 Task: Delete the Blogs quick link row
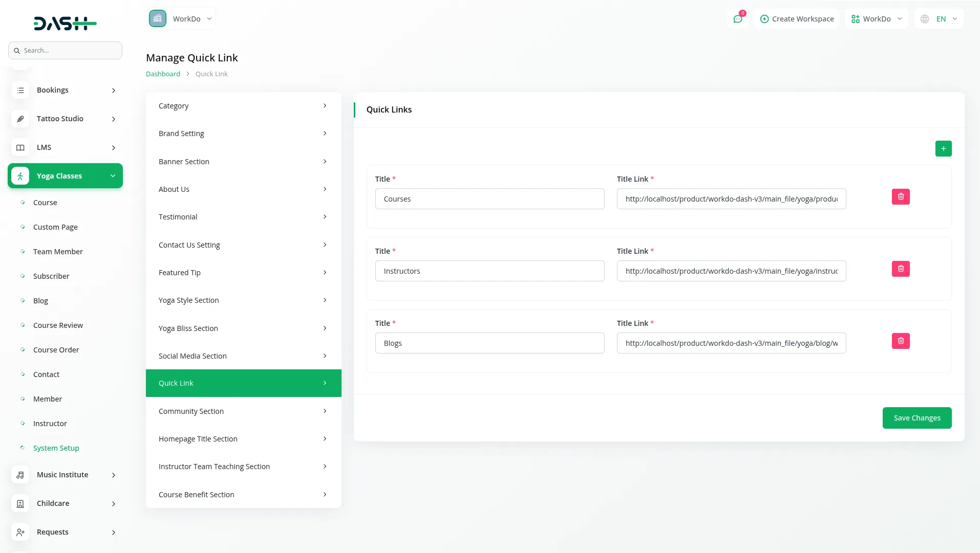901,341
